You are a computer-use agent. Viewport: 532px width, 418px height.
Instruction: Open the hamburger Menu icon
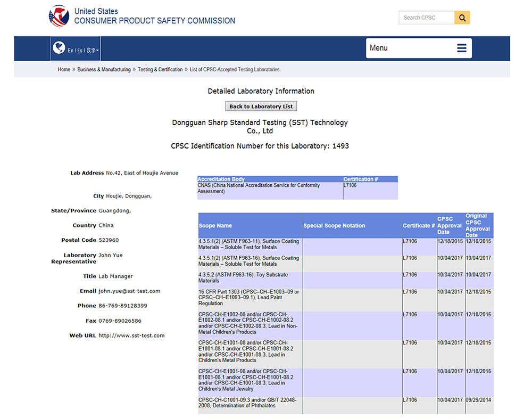point(461,48)
